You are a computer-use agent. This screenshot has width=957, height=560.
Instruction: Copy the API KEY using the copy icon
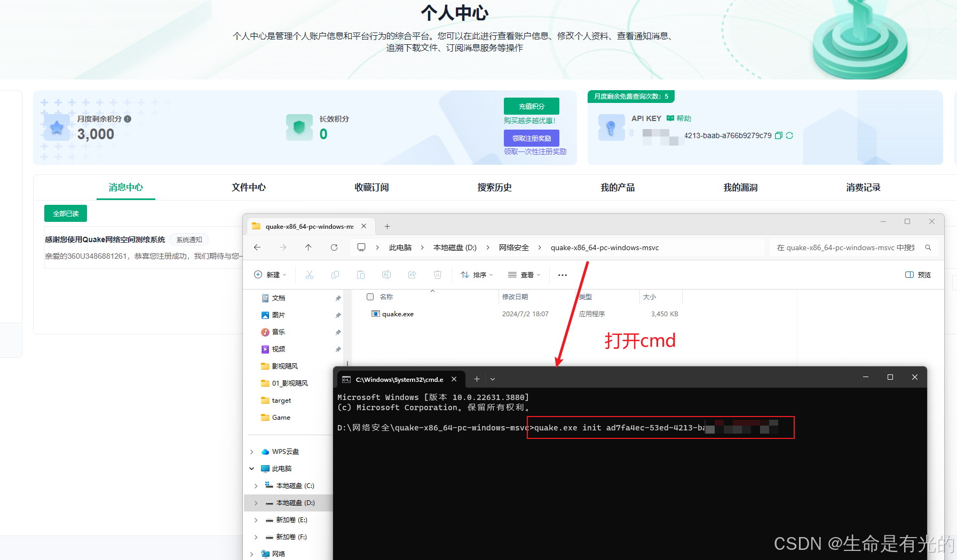pyautogui.click(x=779, y=135)
